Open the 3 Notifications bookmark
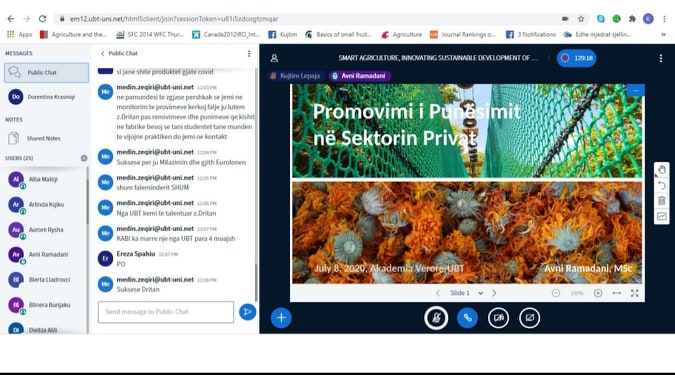Viewport: 675px width, 375px height. pyautogui.click(x=531, y=34)
